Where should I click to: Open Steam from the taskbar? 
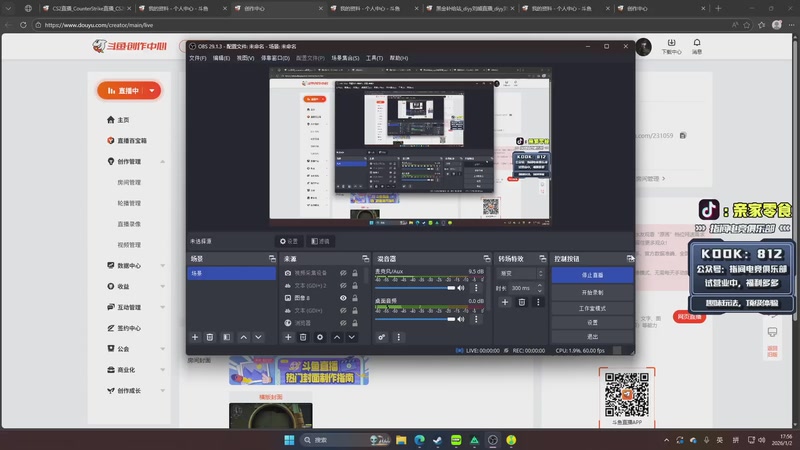[437, 440]
